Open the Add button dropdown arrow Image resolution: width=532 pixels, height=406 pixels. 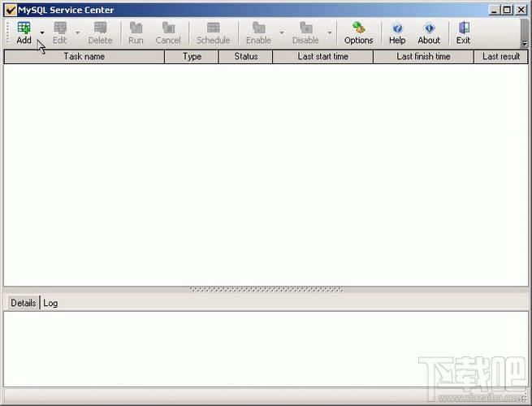click(42, 32)
